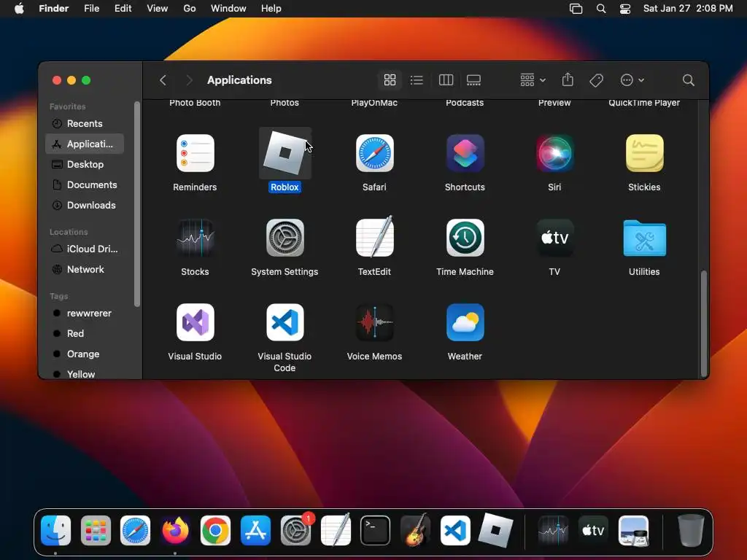The image size is (747, 560).
Task: Select Applications in the sidebar
Action: coord(85,144)
